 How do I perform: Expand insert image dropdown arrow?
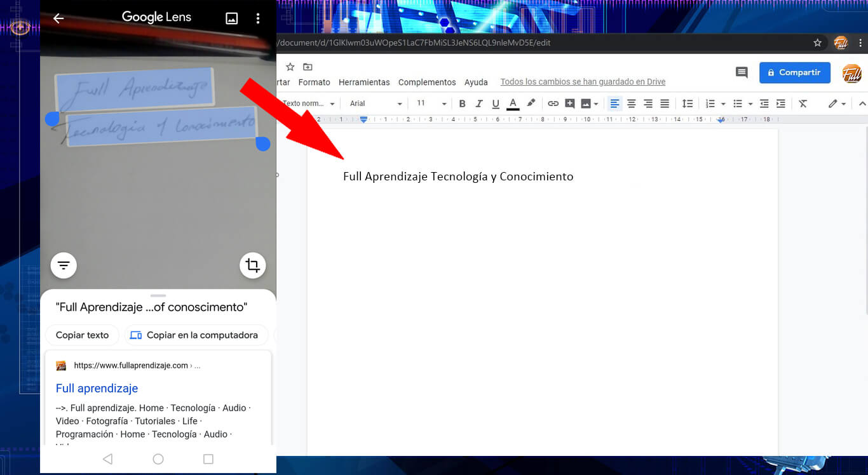tap(596, 104)
